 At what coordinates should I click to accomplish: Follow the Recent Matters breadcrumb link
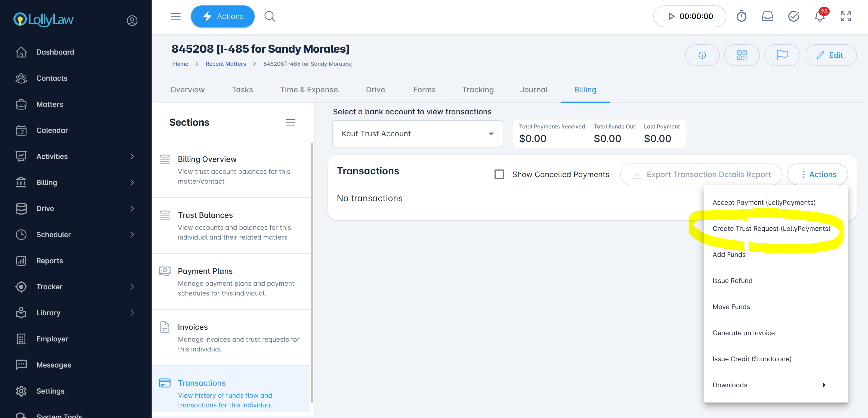coord(226,64)
